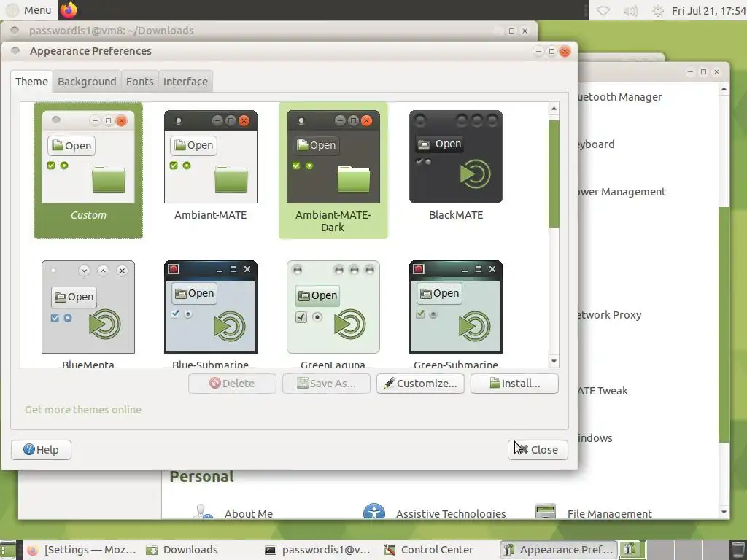
Task: Switch to terminal taskbar entry passwordis1
Action: click(318, 550)
